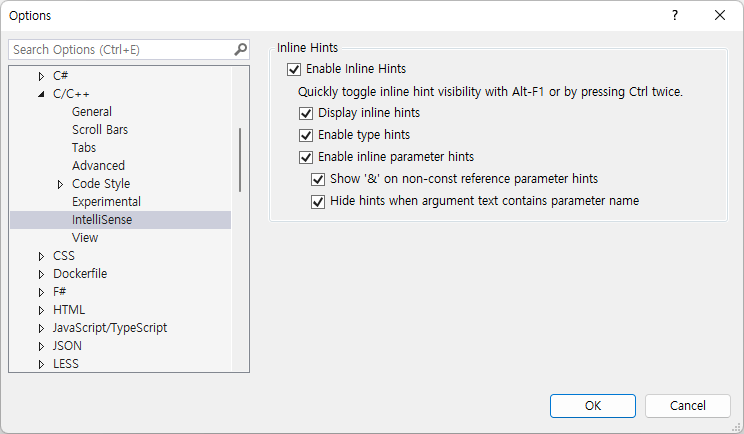
Task: Click the options tree vertical scrollbar
Action: pos(240,160)
